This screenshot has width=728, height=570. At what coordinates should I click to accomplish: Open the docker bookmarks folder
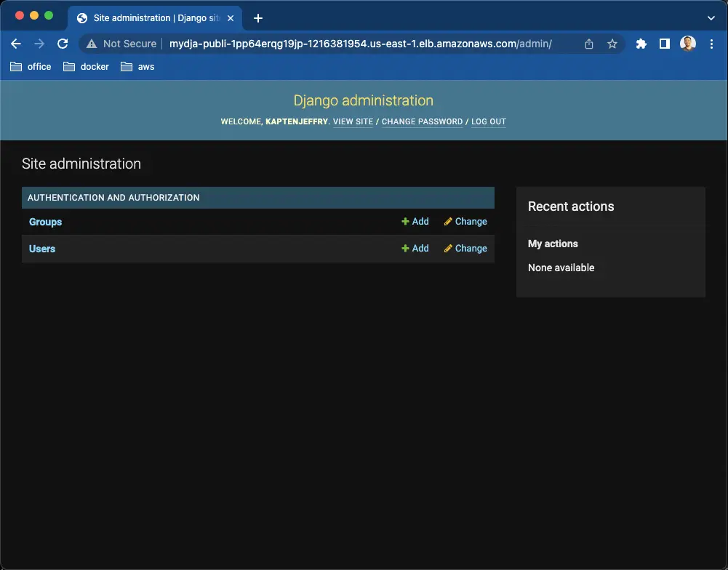click(x=86, y=66)
